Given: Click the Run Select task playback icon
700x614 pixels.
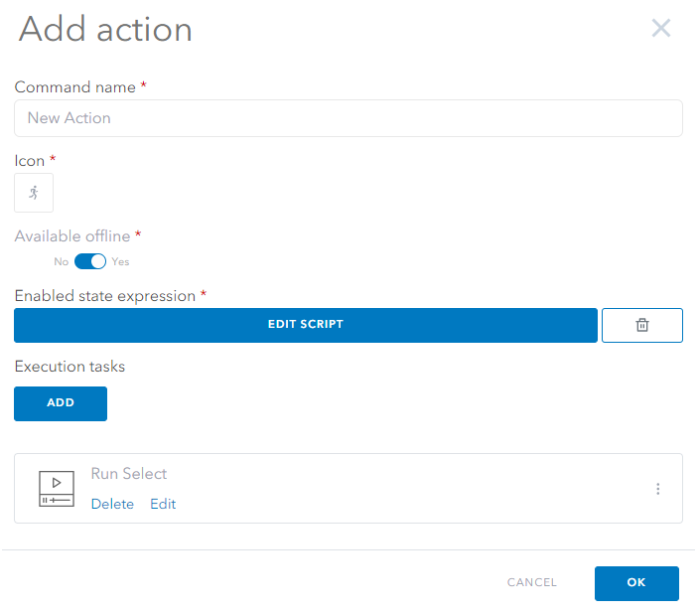Looking at the screenshot, I should point(56,488).
